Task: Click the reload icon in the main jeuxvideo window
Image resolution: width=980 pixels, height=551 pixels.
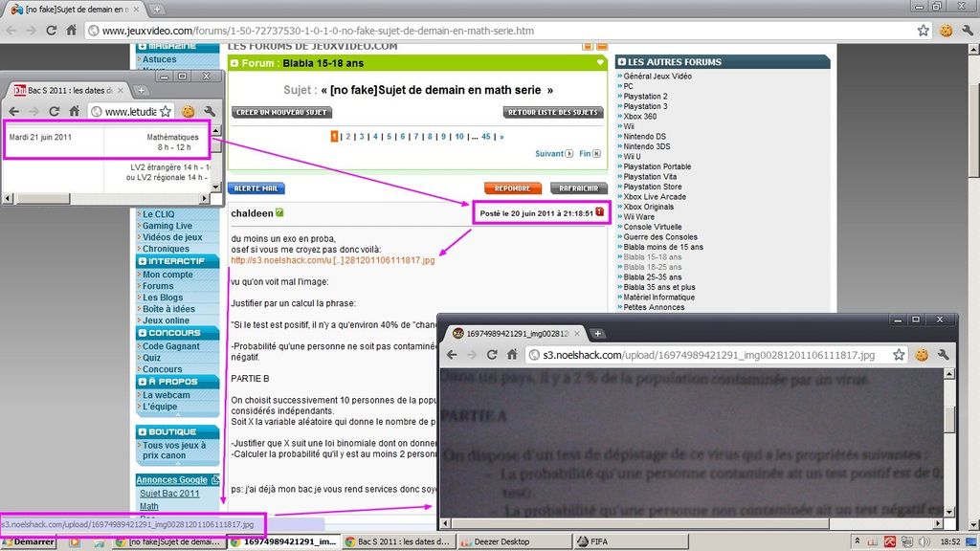Action: [52, 30]
